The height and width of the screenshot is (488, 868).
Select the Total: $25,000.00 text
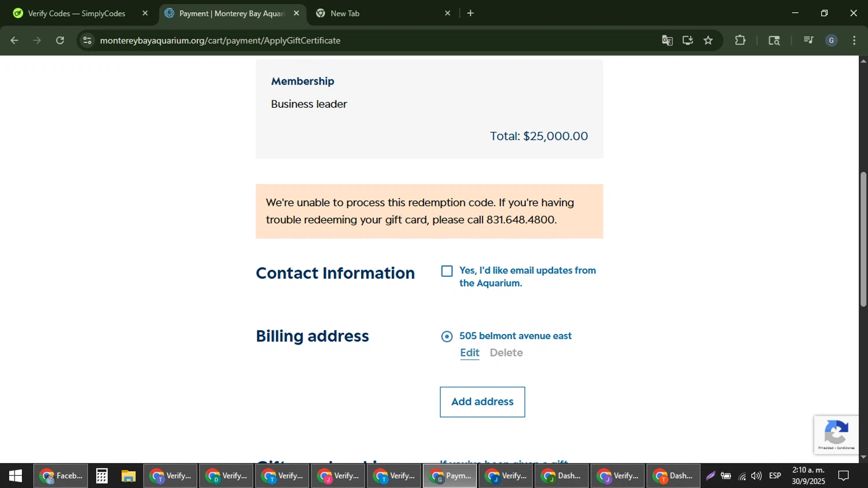[539, 136]
